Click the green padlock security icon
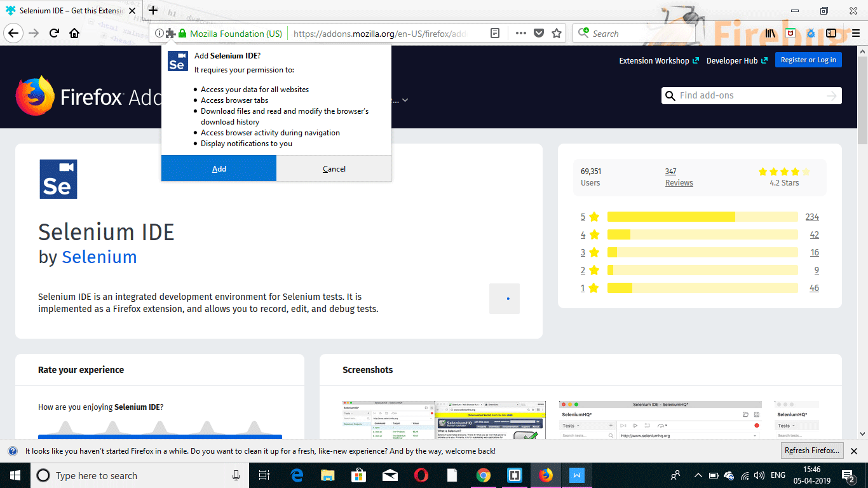 click(182, 34)
